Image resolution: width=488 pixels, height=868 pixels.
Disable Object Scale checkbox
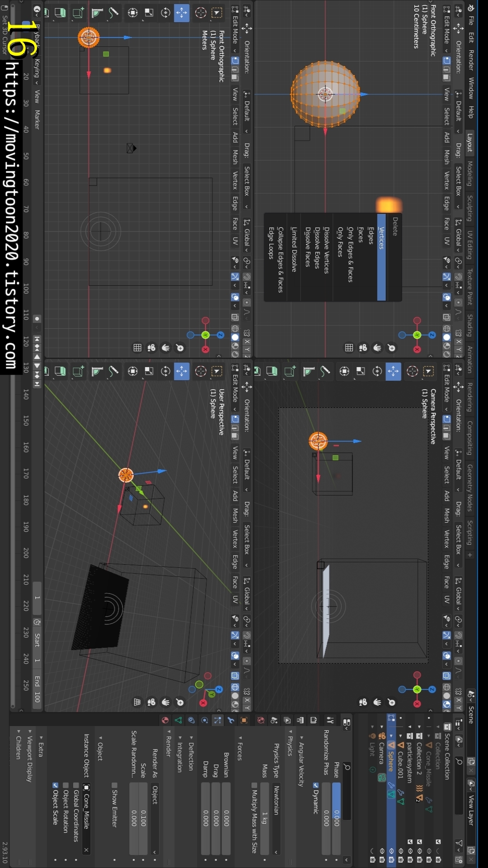(x=55, y=785)
